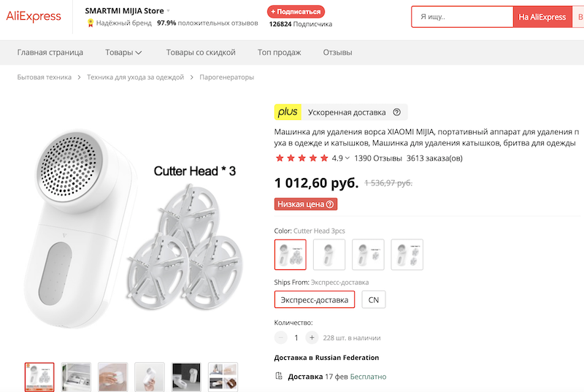Open the SMARTMI MIJIA Store dropdown arrow
This screenshot has width=584, height=392.
point(169,11)
